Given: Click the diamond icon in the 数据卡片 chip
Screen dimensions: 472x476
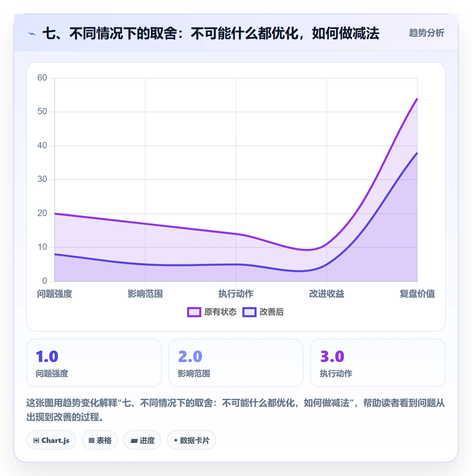Looking at the screenshot, I should pos(176,440).
